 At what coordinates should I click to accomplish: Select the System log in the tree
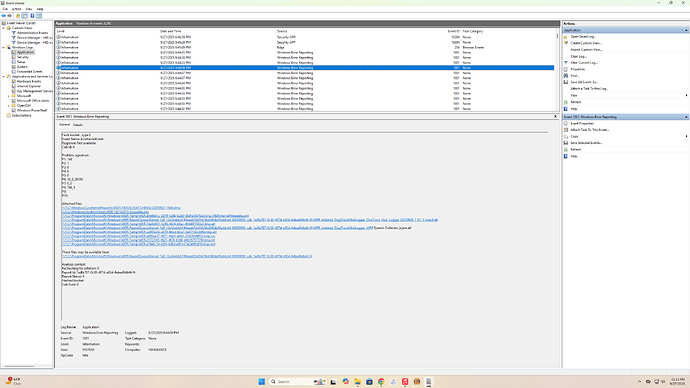click(22, 67)
